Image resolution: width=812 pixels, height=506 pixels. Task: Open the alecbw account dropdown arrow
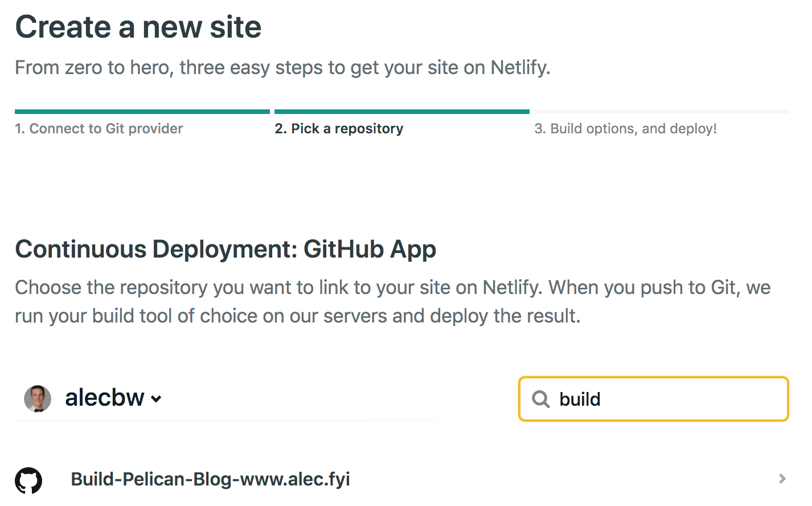[x=157, y=399]
